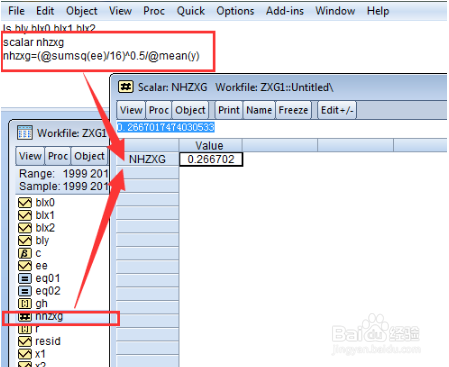Select the blx2 object name
The height and width of the screenshot is (367, 449).
tap(45, 228)
